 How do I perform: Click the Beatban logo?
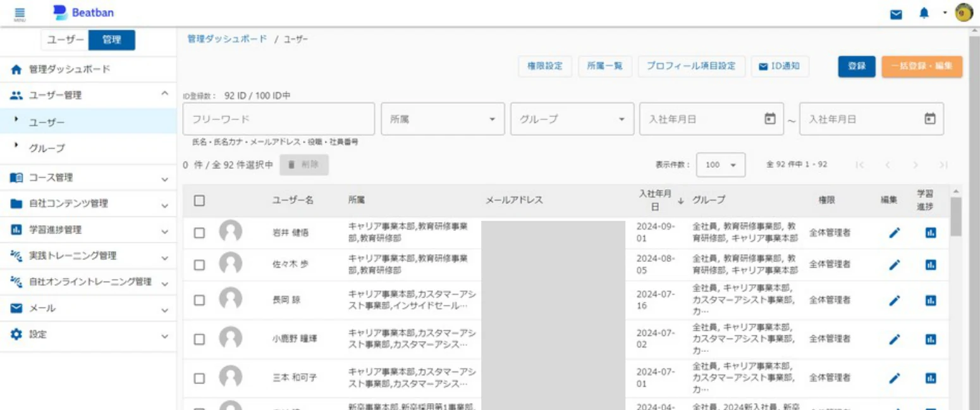tap(83, 12)
